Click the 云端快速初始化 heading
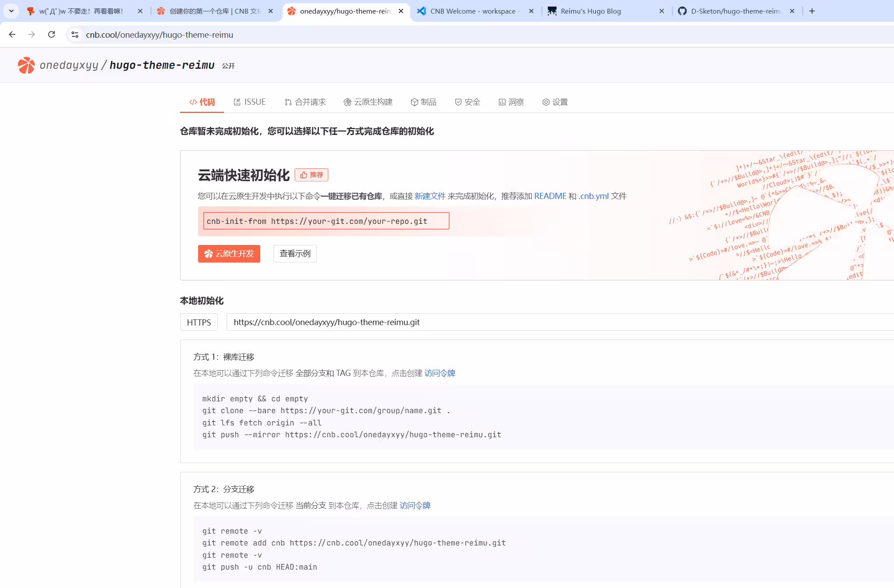The image size is (894, 588). point(244,175)
